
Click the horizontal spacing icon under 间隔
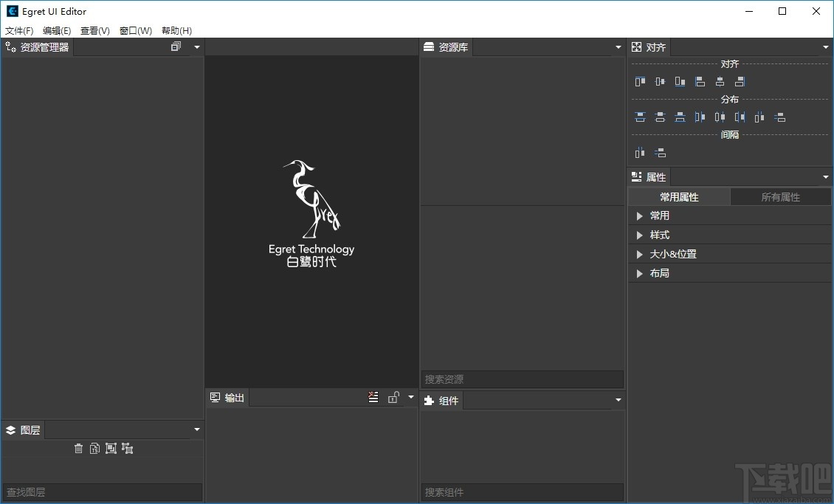[639, 153]
